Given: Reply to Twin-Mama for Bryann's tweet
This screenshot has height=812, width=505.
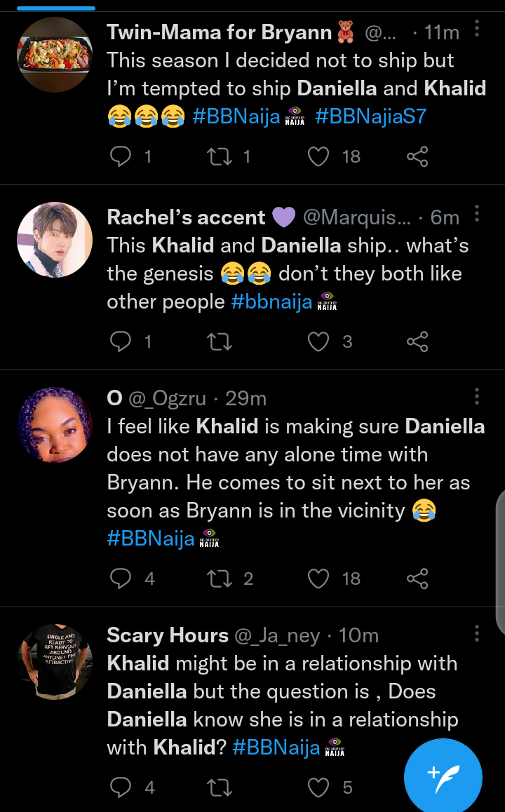Looking at the screenshot, I should [121, 156].
